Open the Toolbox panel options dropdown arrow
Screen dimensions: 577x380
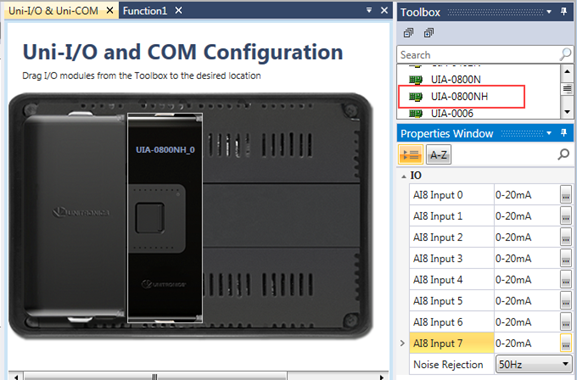[549, 12]
